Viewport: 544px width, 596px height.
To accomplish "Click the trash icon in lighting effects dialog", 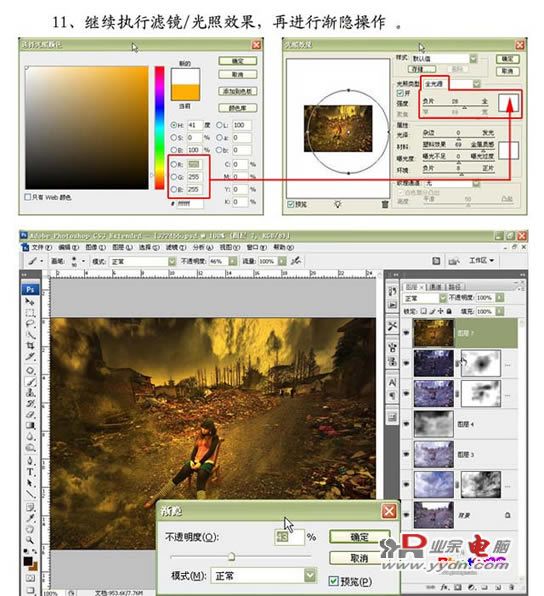I will click(x=385, y=204).
